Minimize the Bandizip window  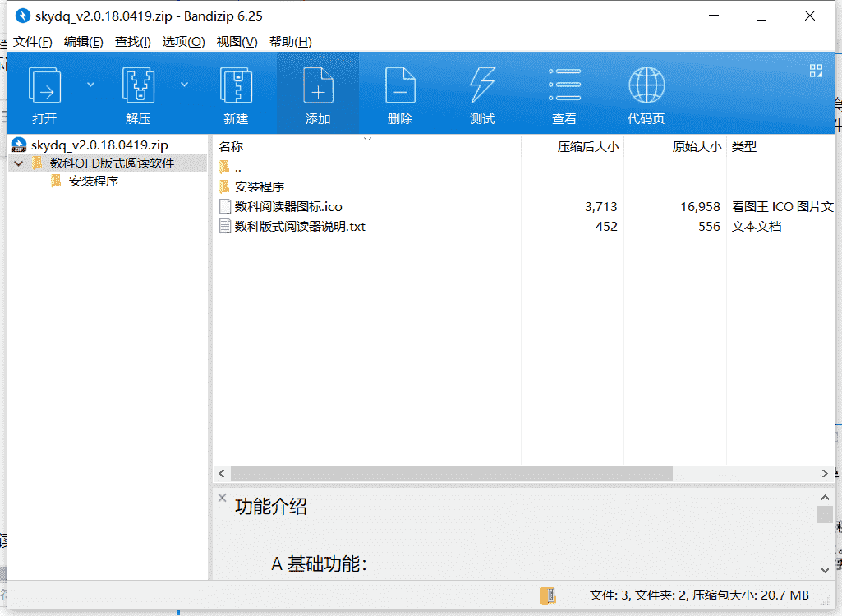[x=714, y=16]
